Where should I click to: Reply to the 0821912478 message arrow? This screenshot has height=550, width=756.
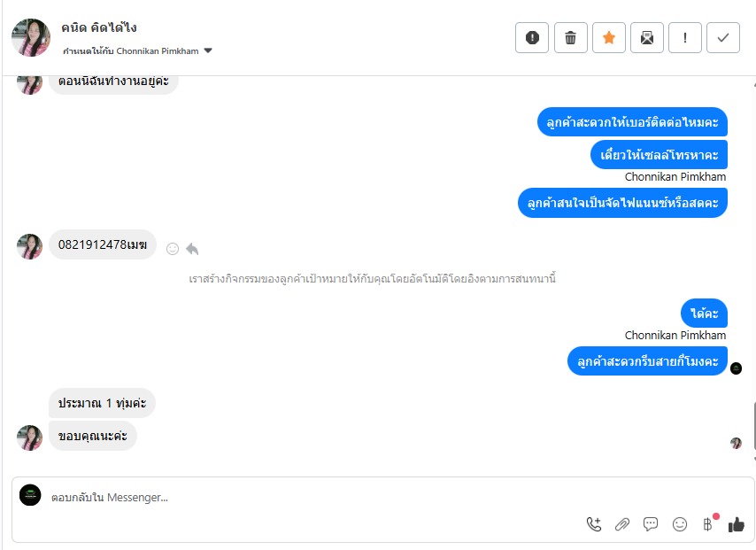point(192,249)
